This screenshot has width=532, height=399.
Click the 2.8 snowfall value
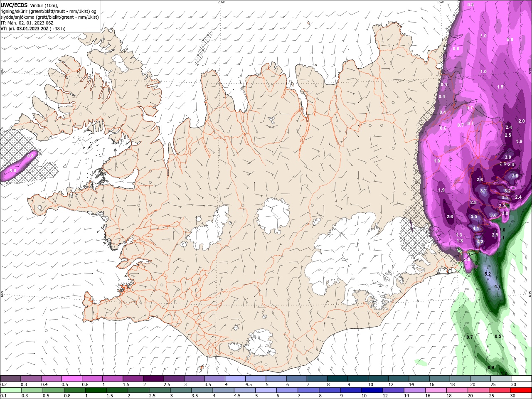(x=473, y=202)
